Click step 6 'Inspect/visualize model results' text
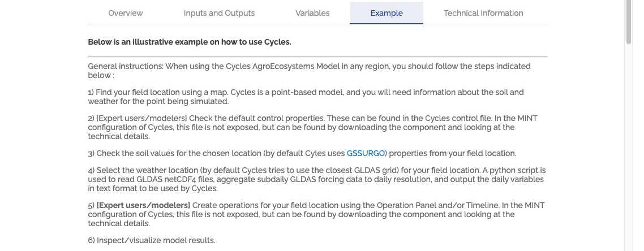The image size is (644, 251). [x=152, y=240]
